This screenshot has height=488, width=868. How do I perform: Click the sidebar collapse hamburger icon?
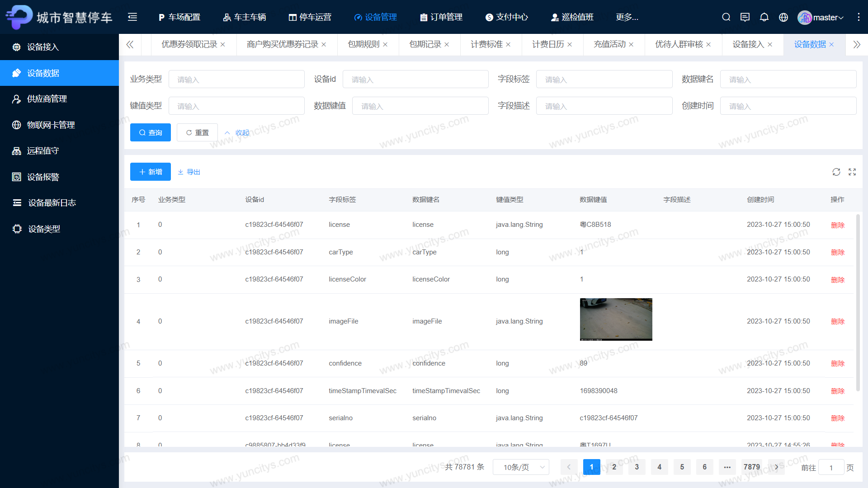point(132,17)
